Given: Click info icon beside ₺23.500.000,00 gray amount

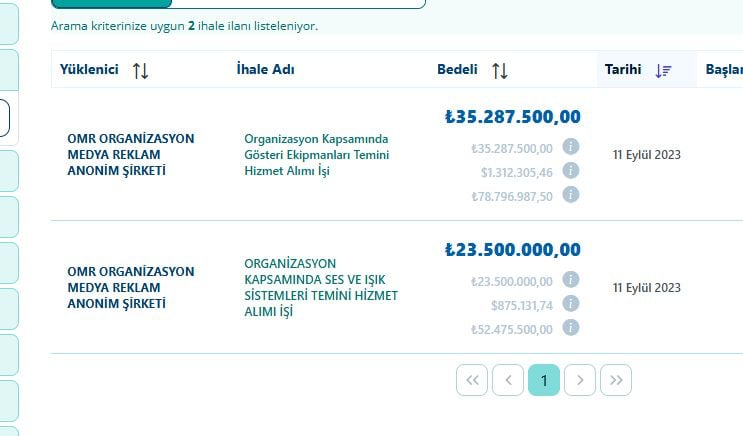Looking at the screenshot, I should point(571,280).
